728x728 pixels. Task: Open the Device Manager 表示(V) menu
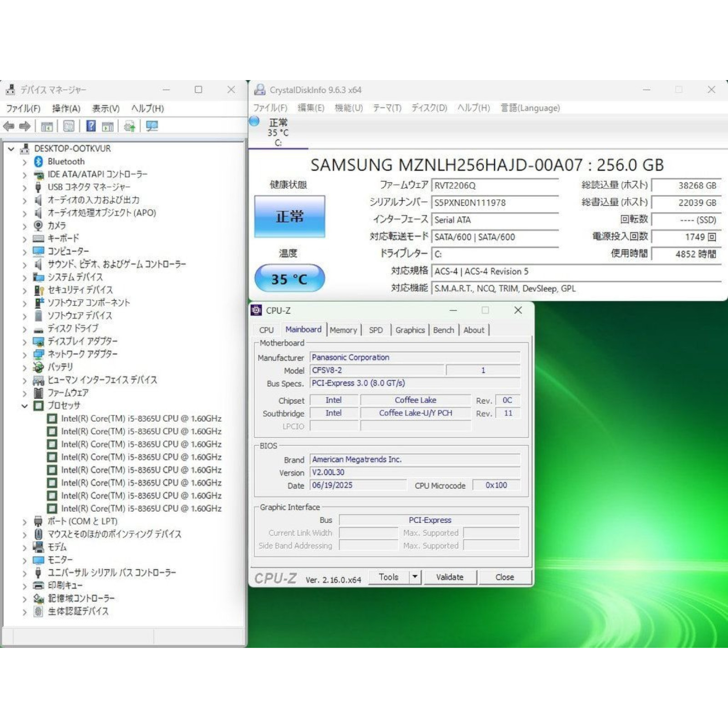coord(106,108)
